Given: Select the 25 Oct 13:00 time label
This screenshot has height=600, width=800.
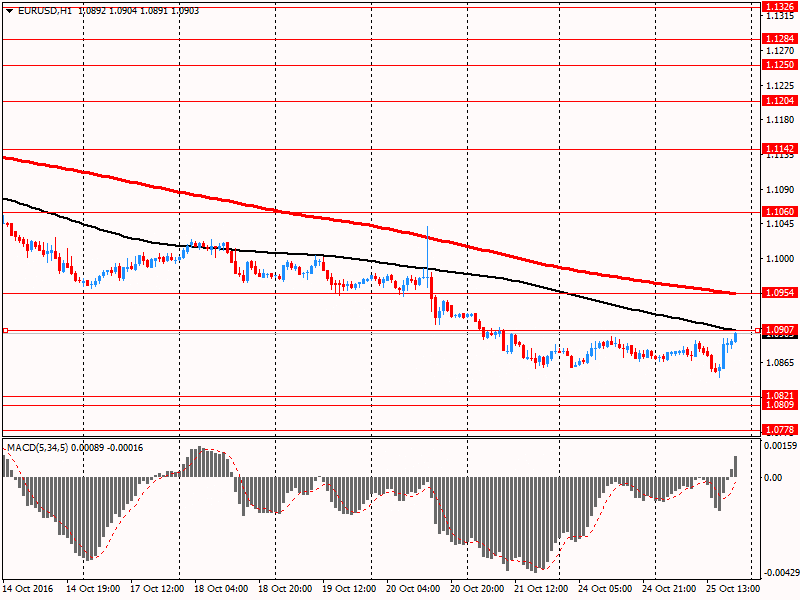Looking at the screenshot, I should tap(733, 588).
